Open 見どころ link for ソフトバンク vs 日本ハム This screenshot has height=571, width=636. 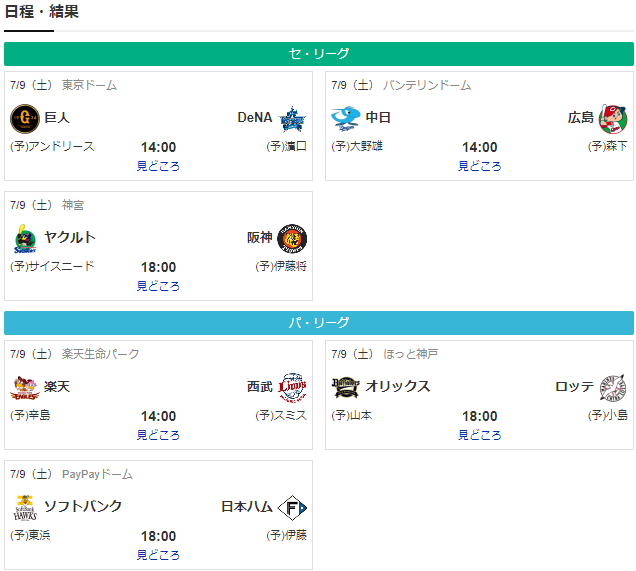[158, 555]
